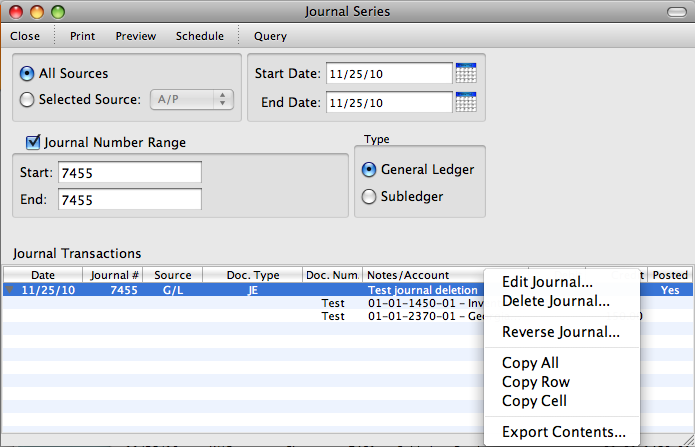695x447 pixels.
Task: Choose Edit Journal... from the context menu
Action: point(547,282)
